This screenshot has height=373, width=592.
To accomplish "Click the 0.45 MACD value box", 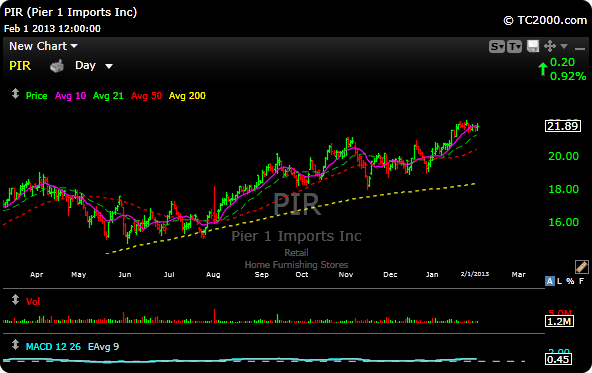I will pyautogui.click(x=558, y=359).
